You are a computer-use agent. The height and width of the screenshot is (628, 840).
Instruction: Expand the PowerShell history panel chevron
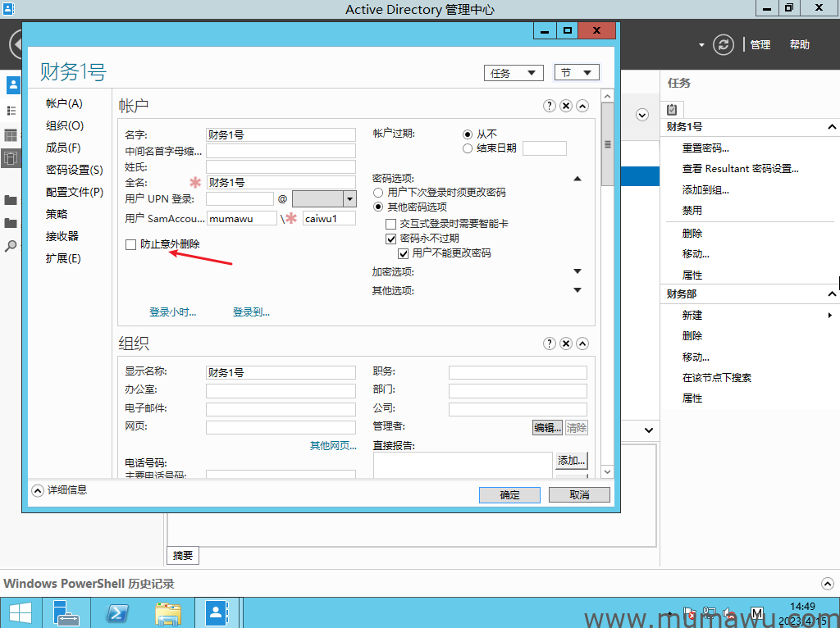pyautogui.click(x=827, y=584)
